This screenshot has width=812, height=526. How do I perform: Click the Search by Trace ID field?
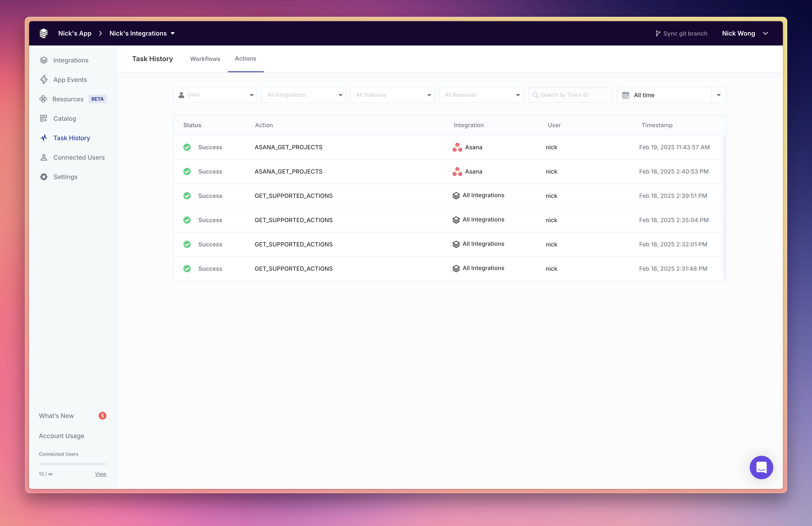point(570,95)
